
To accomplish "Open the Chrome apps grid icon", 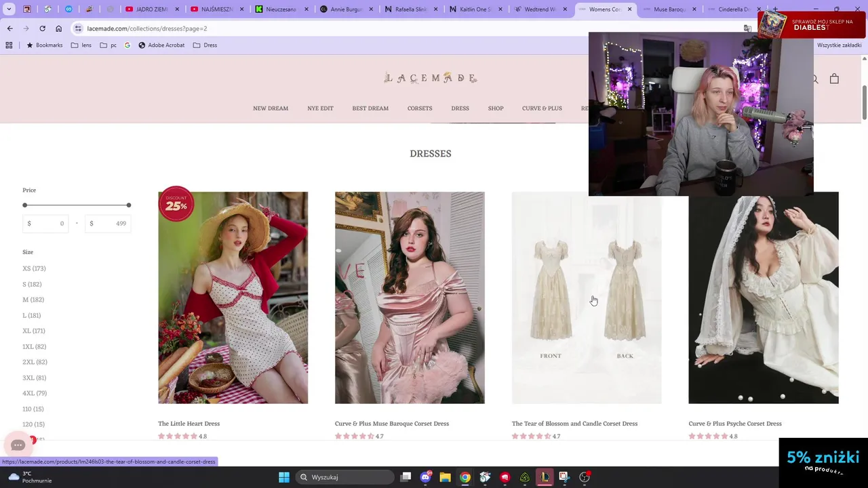I will (9, 45).
